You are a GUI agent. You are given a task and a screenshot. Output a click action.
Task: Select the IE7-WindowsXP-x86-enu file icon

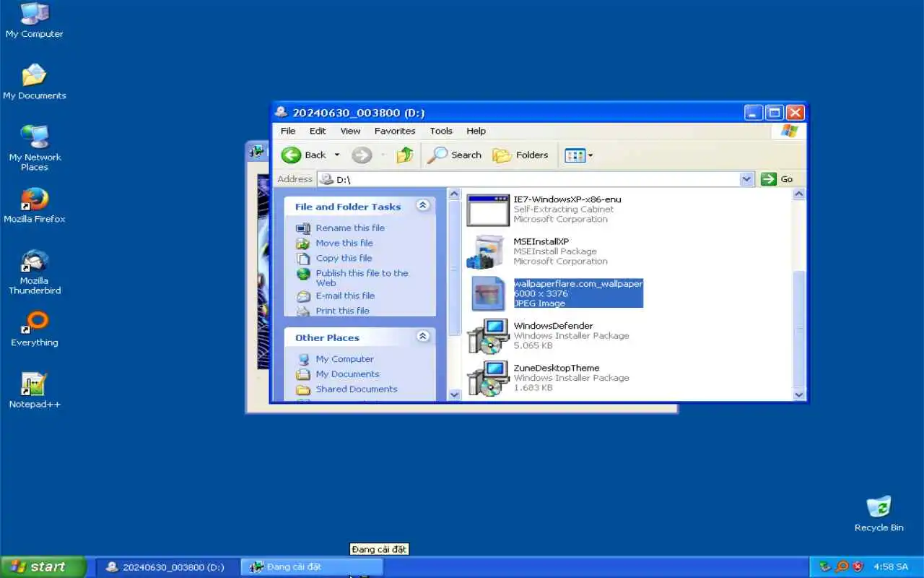[487, 210]
